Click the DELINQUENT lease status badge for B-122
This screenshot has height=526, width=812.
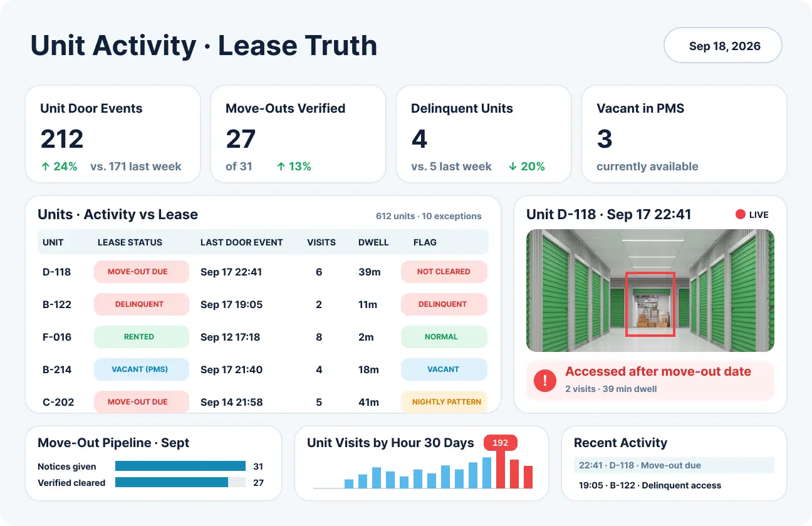(x=142, y=304)
